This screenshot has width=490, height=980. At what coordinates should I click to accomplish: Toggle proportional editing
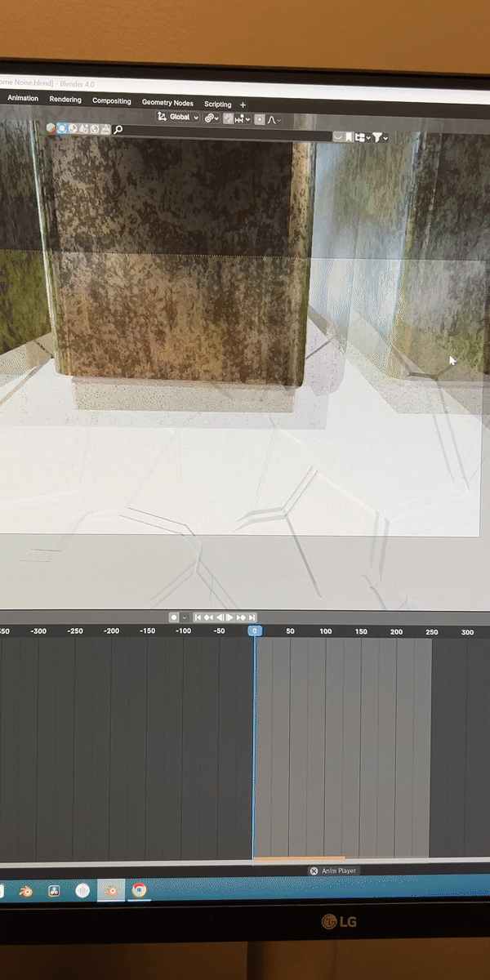pos(260,119)
